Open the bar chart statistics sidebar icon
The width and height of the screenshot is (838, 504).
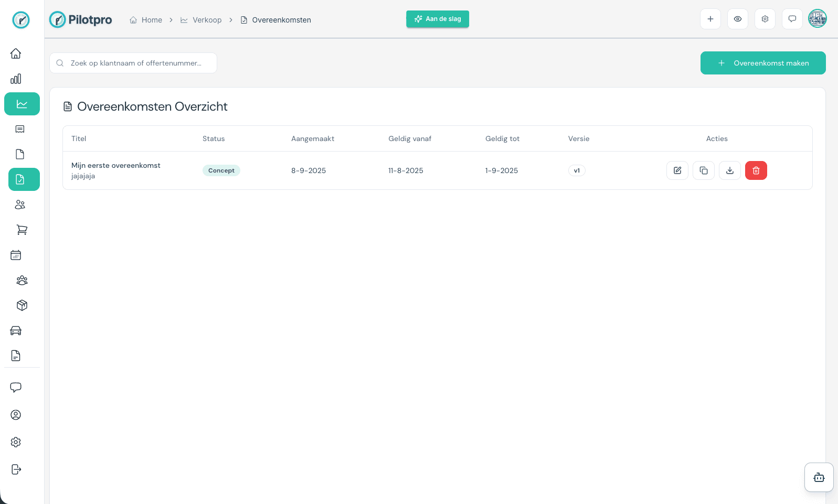click(x=16, y=79)
